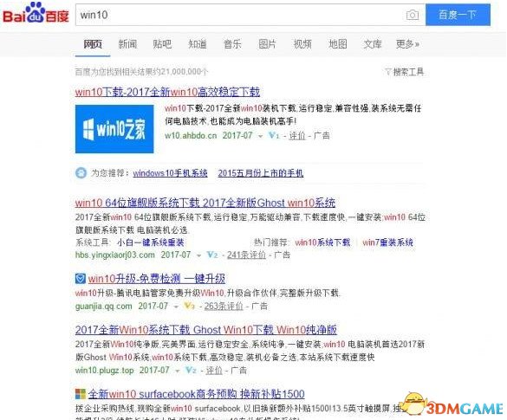Open recommended 2015五月份上市的手机 link
Image resolution: width=507 pixels, height=420 pixels.
(x=261, y=173)
